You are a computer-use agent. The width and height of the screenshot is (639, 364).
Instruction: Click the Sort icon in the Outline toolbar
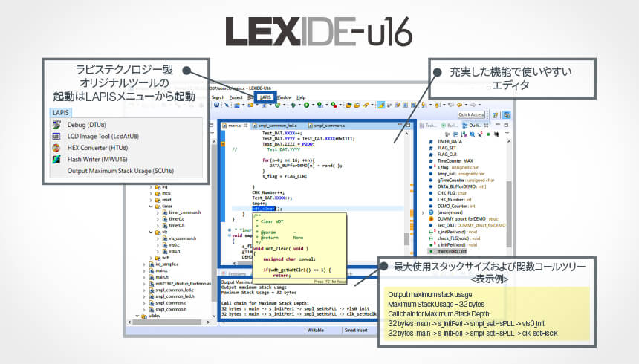pyautogui.click(x=464, y=134)
